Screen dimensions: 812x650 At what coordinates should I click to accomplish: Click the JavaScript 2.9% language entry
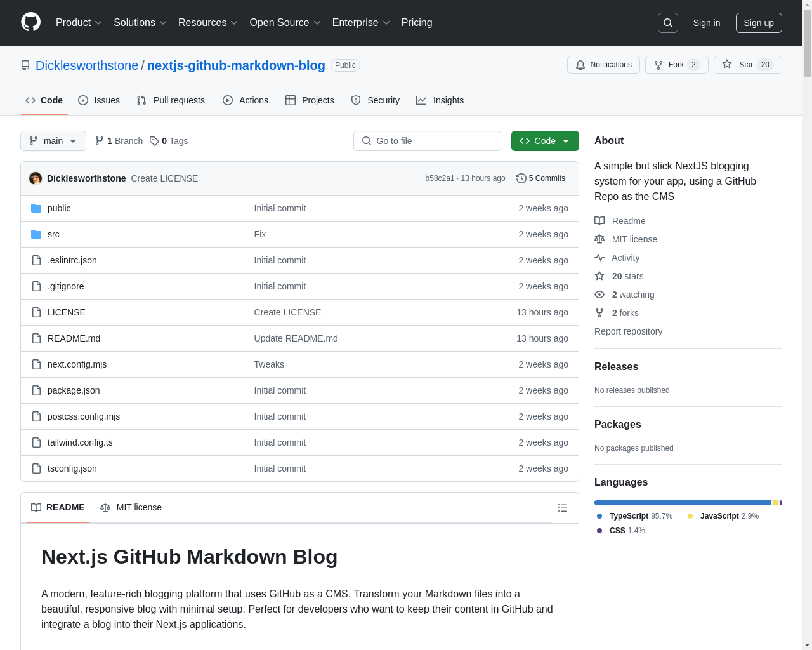click(723, 516)
